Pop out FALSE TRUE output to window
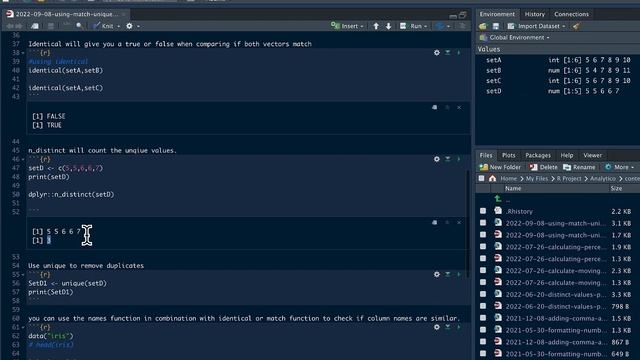The height and width of the screenshot is (360, 640). point(435,107)
